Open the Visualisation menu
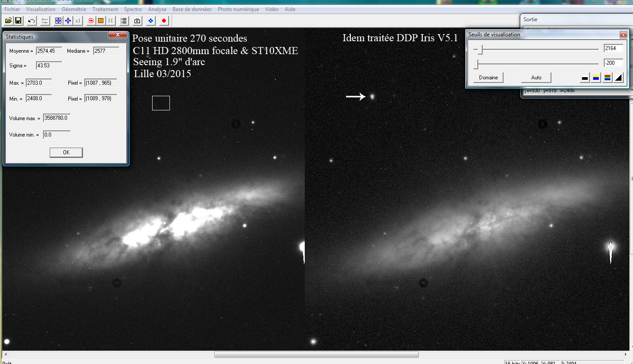This screenshot has width=633, height=364. point(41,9)
